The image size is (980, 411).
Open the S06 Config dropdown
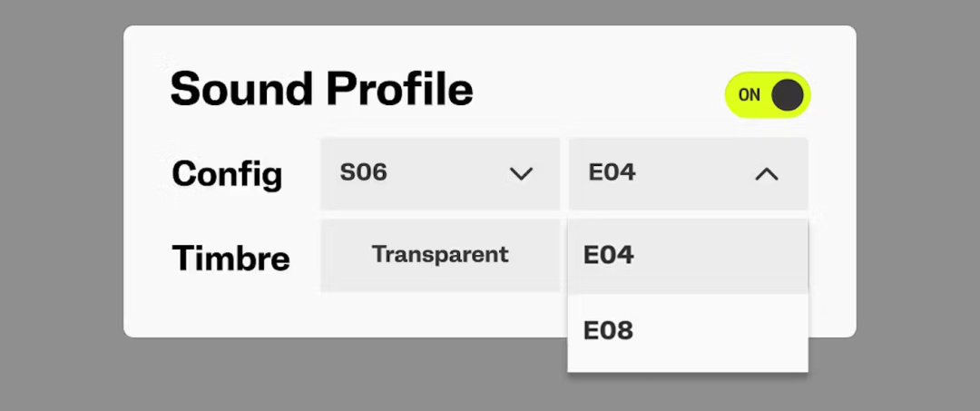point(439,173)
